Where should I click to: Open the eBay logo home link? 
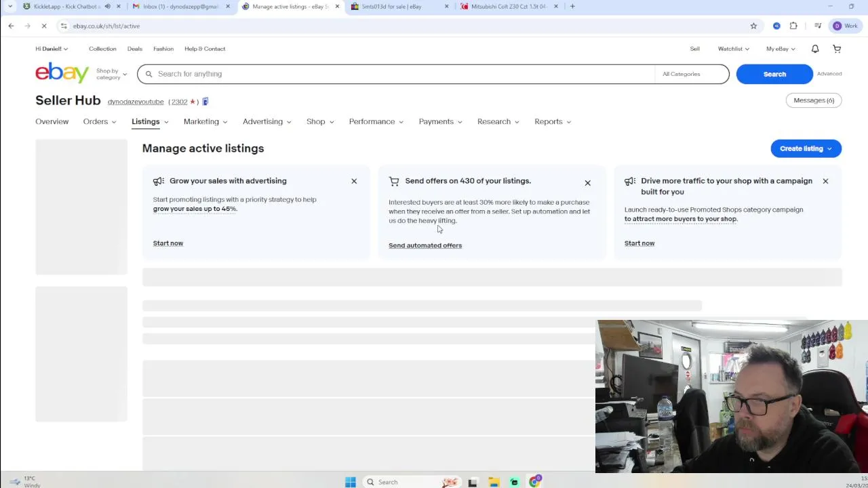[x=62, y=73]
